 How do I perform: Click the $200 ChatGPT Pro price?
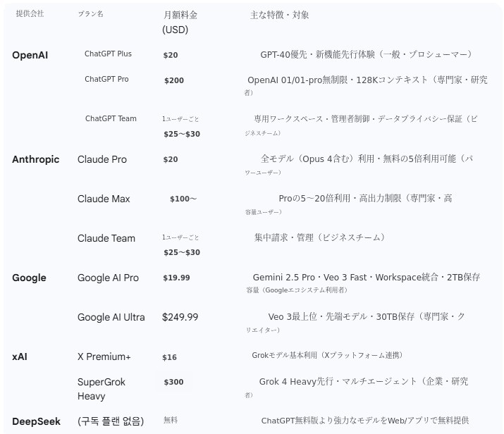tap(173, 80)
